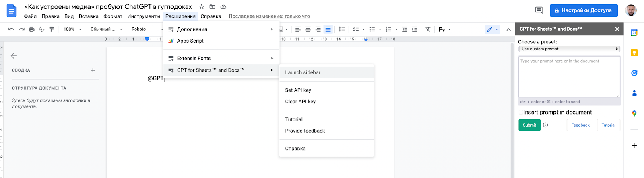
Task: Open editing mode pencil dropdown
Action: (492, 29)
